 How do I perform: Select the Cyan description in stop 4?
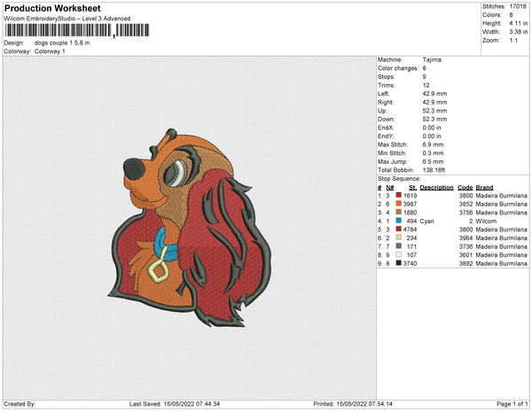pos(426,221)
